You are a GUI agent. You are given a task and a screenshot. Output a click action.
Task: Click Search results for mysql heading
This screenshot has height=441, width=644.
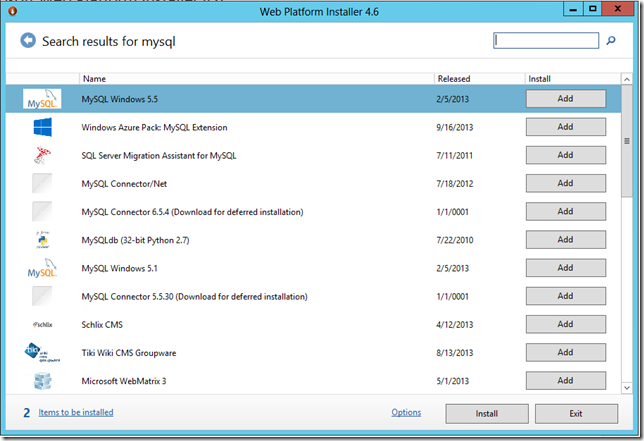pos(109,41)
